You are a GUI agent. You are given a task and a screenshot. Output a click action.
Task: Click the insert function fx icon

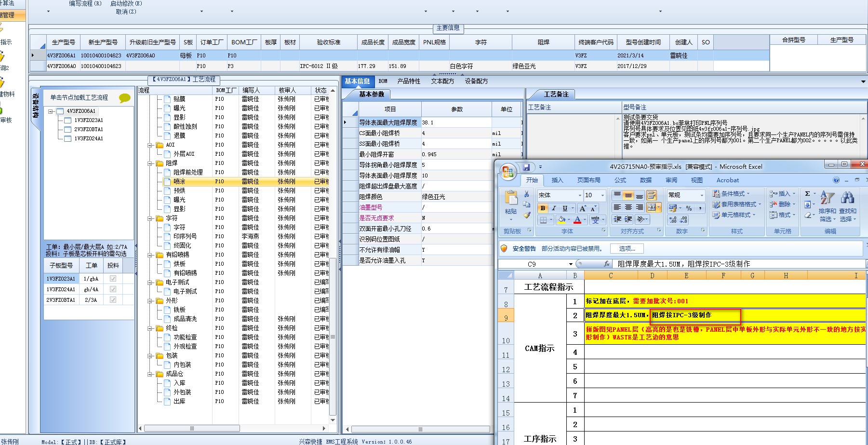pyautogui.click(x=607, y=264)
